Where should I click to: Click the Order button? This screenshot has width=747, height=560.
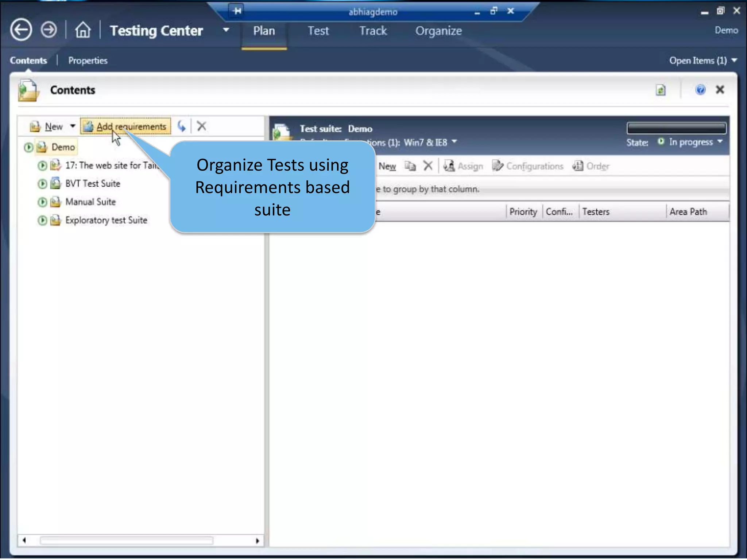tap(591, 166)
